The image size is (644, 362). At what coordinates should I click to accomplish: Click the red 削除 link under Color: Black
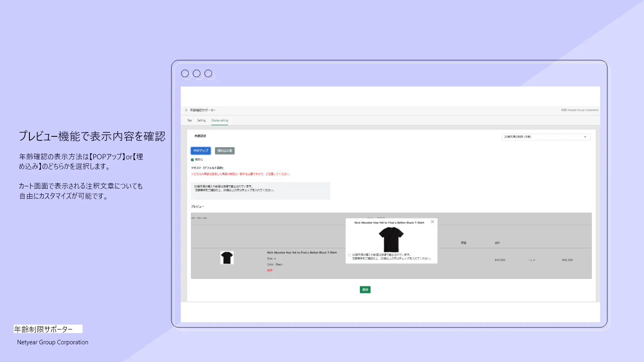(270, 270)
